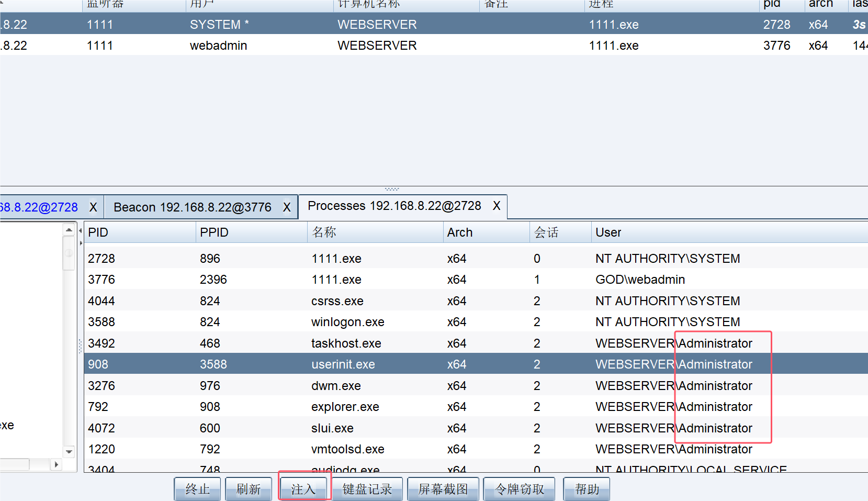Screen dimensions: 868x501
Task: Start 键盘记录 keystroke logging
Action: point(367,489)
